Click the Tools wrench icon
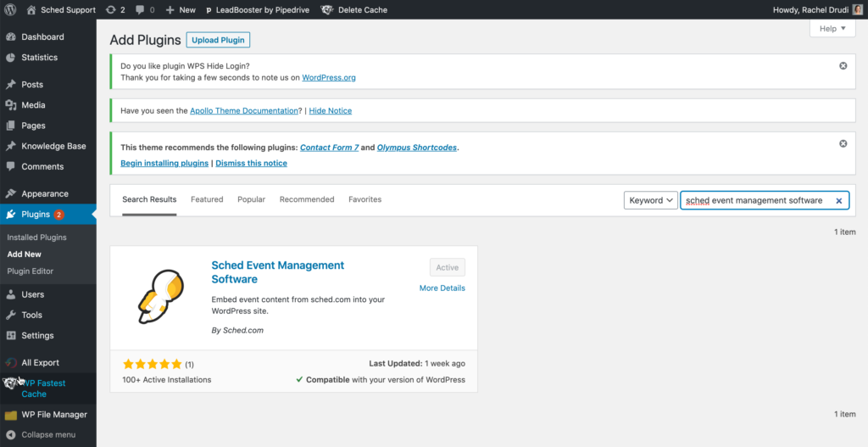Image resolution: width=868 pixels, height=447 pixels. [10, 315]
